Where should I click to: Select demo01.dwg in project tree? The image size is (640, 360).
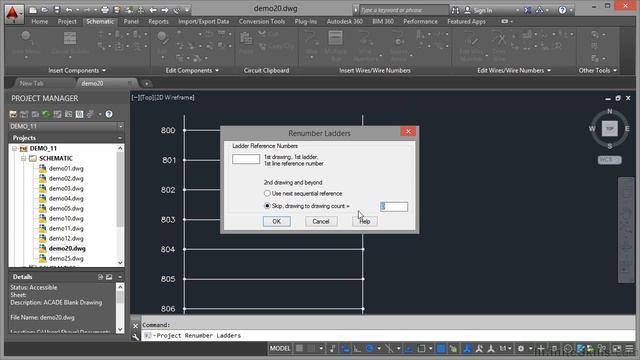tap(66, 168)
